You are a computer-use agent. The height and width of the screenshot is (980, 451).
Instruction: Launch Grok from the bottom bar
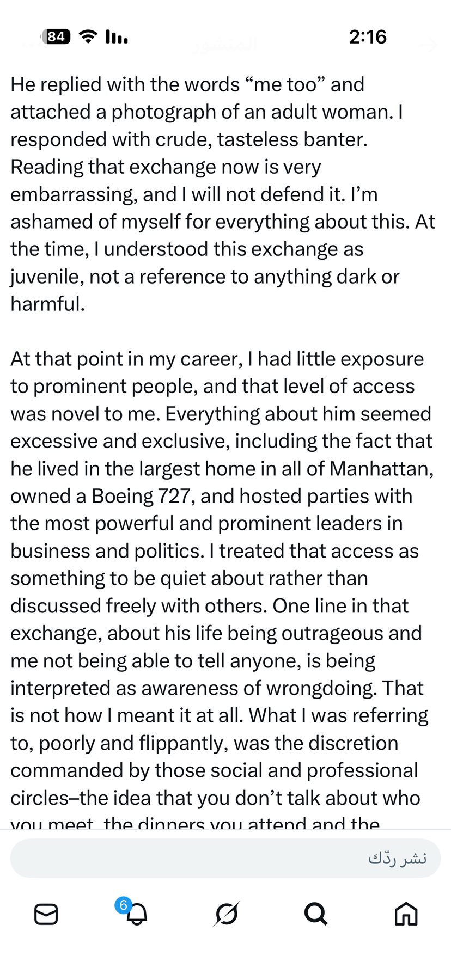click(226, 914)
